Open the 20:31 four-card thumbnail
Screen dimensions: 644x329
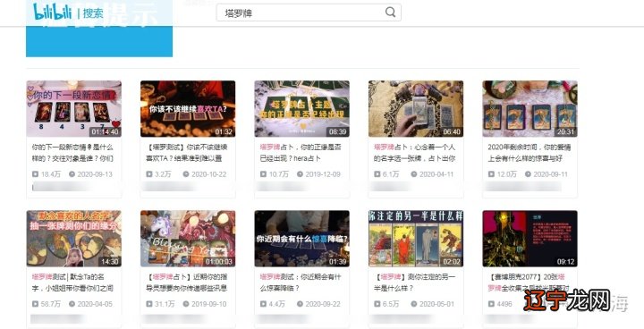coord(530,108)
